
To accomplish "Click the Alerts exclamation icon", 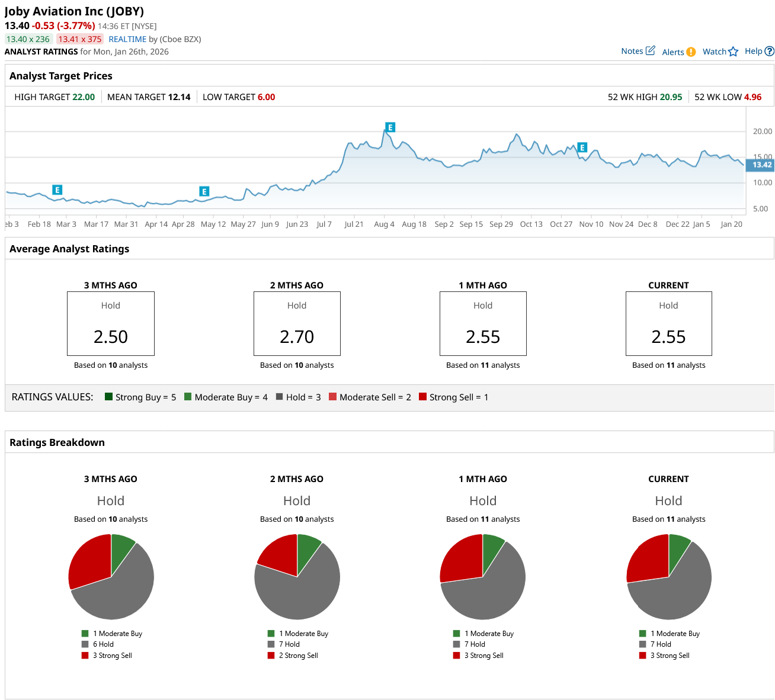I will [x=691, y=52].
